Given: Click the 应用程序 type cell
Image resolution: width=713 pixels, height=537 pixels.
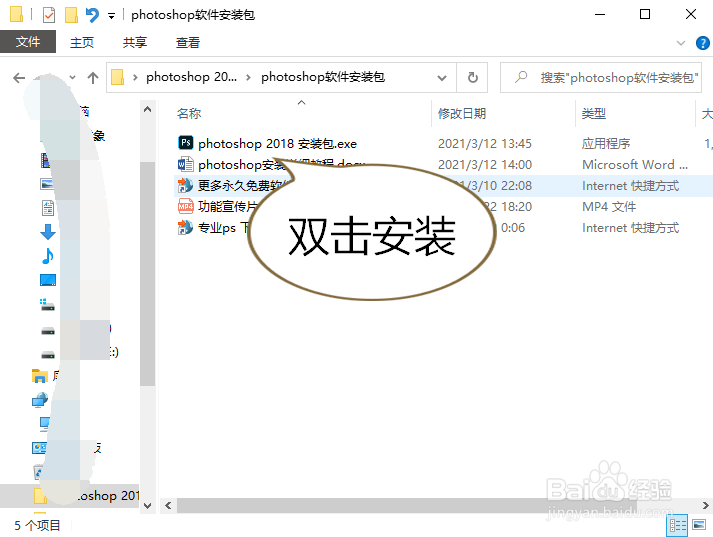Looking at the screenshot, I should tap(606, 144).
